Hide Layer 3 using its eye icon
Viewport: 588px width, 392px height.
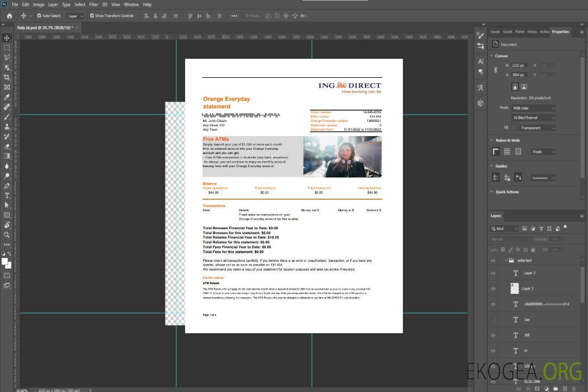[x=493, y=289]
